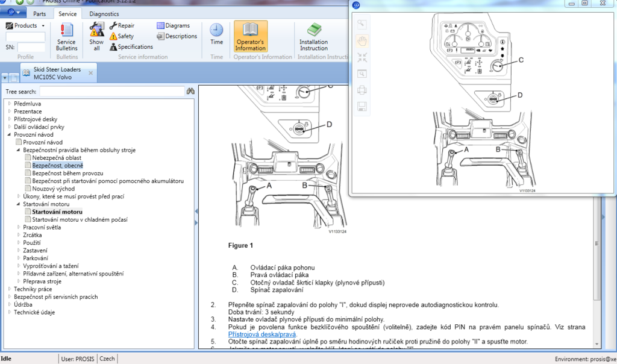Open the Products dropdown
This screenshot has width=617, height=364.
(25, 26)
